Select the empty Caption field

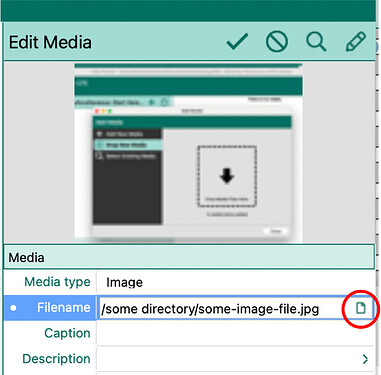click(235, 333)
